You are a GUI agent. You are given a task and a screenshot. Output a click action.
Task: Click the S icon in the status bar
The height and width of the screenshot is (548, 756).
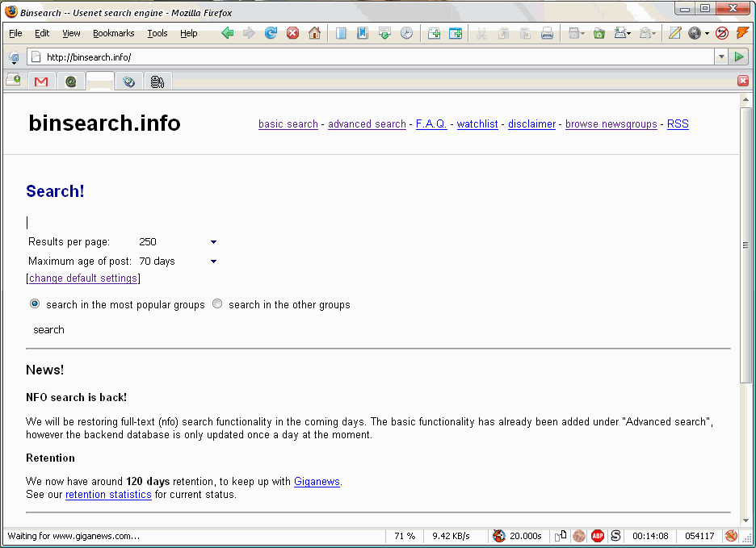(615, 535)
